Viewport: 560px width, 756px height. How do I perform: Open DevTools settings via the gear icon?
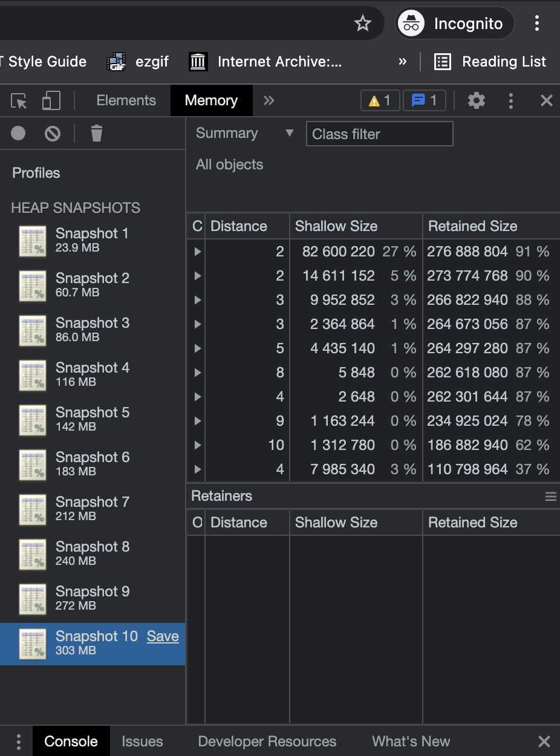(x=477, y=100)
